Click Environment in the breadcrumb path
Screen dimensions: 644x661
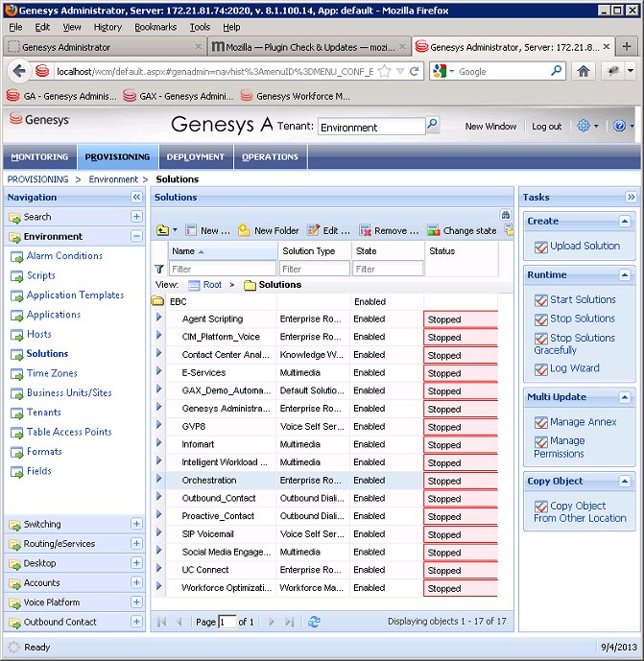(113, 179)
